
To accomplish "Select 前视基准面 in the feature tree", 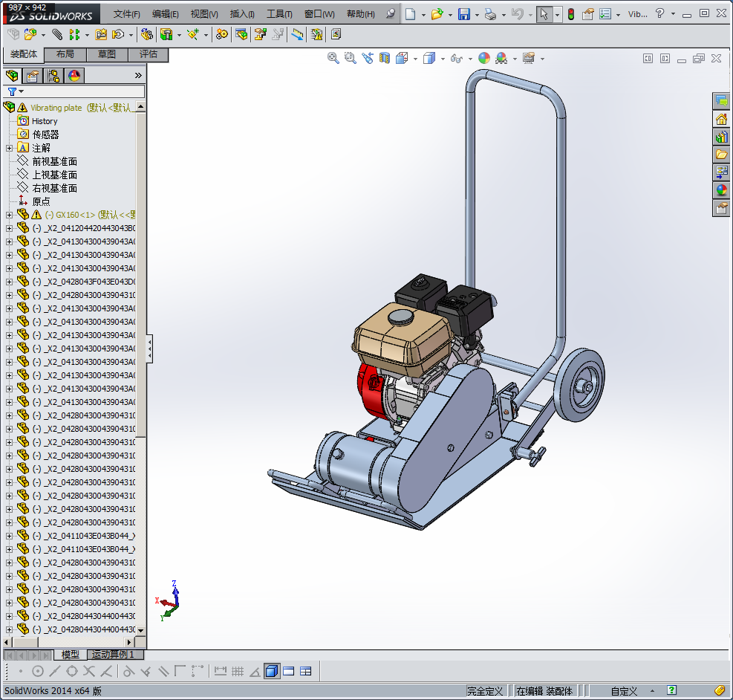I will 54,161.
